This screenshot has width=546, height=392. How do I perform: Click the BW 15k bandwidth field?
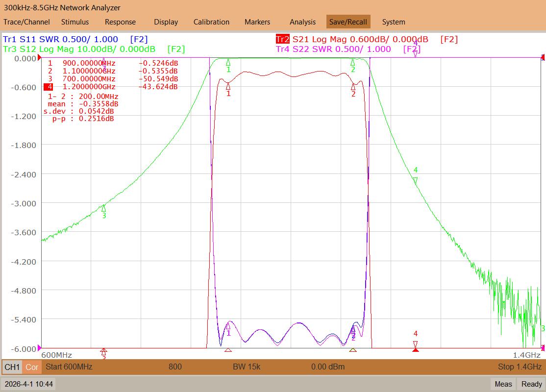(247, 367)
